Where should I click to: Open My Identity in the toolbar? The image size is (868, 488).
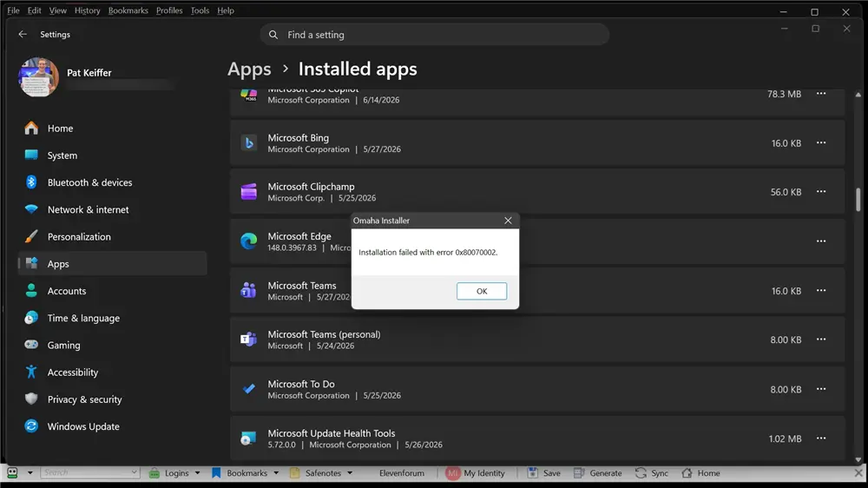click(476, 473)
